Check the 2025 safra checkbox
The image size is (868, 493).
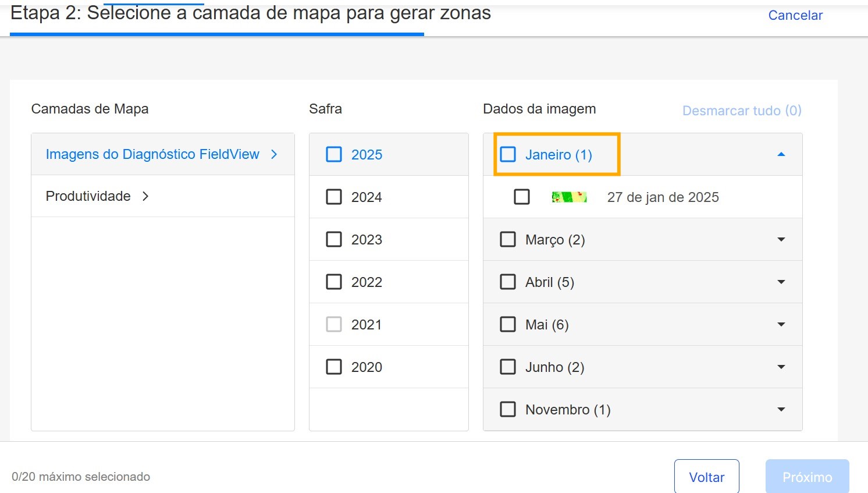[x=334, y=155]
